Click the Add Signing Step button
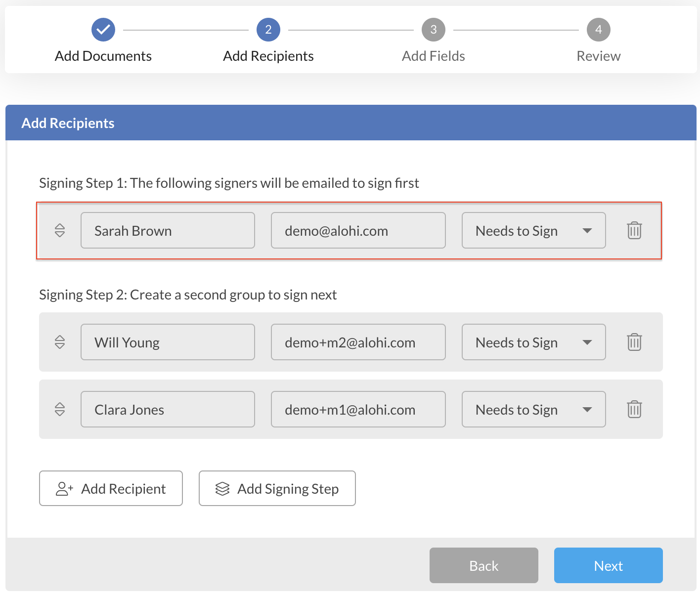The height and width of the screenshot is (596, 700). (x=277, y=489)
